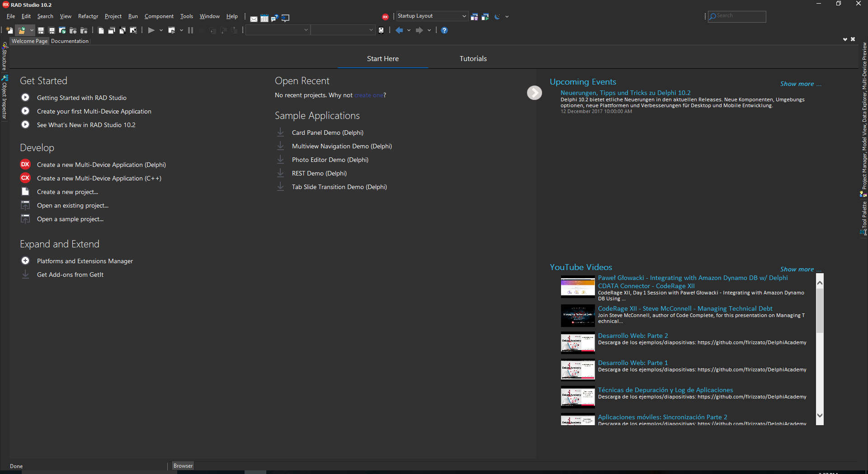Click the calendar icon beside menu bar
868x474 pixels.
pos(264,19)
